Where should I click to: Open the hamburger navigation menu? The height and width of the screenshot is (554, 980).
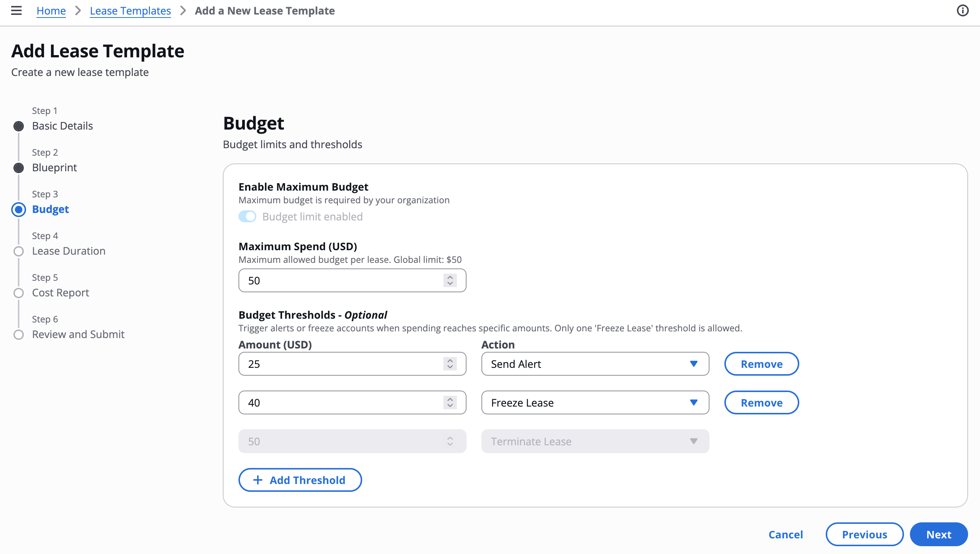point(16,11)
